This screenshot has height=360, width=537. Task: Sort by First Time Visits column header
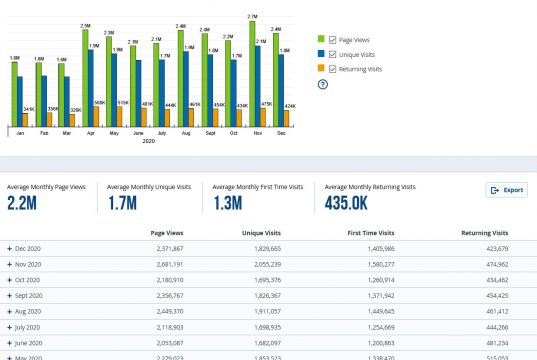point(371,233)
